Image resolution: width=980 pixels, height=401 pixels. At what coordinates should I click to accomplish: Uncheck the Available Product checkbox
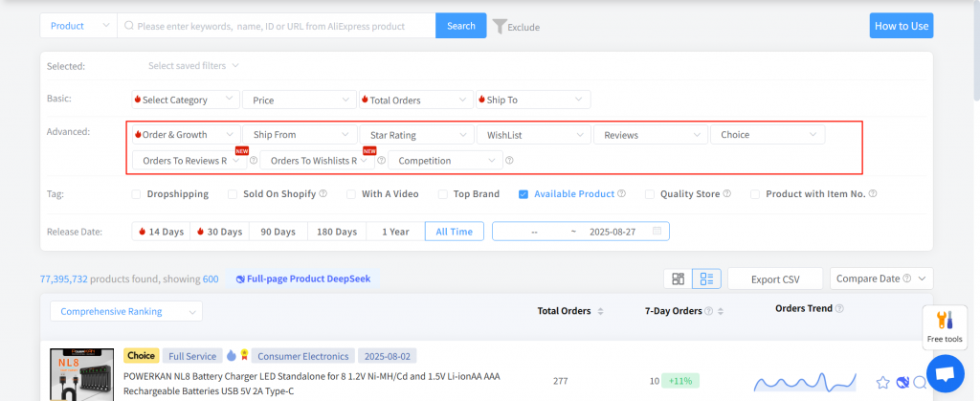[523, 194]
